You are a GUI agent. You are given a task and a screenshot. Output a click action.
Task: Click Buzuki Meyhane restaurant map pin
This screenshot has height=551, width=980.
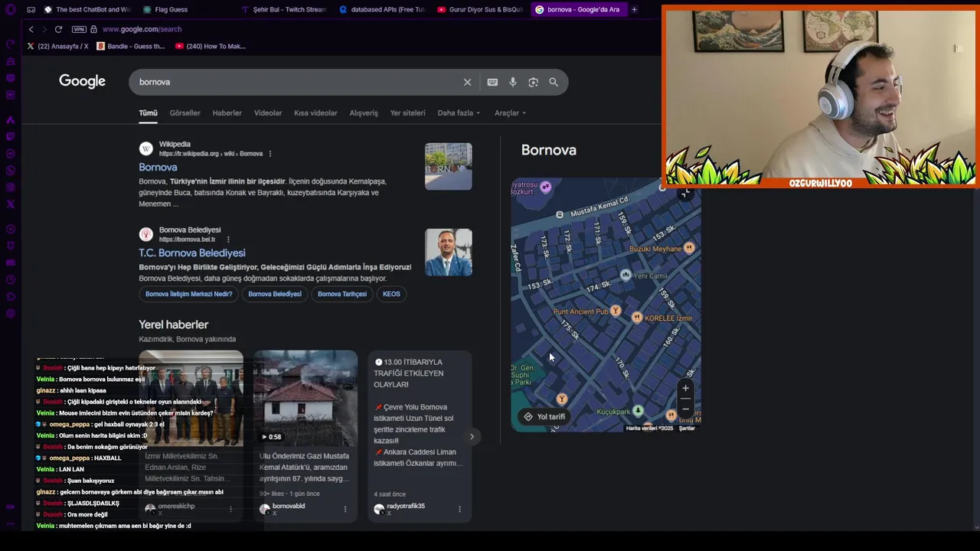[x=689, y=248]
